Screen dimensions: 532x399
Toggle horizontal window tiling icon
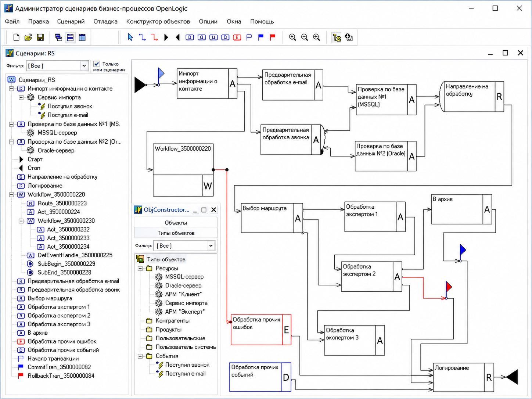point(70,37)
